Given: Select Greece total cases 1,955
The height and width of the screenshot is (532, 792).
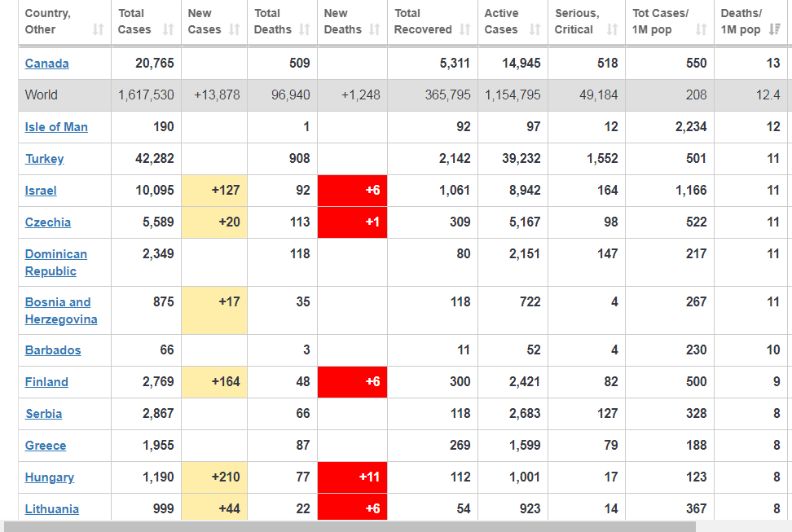Looking at the screenshot, I should coord(158,446).
